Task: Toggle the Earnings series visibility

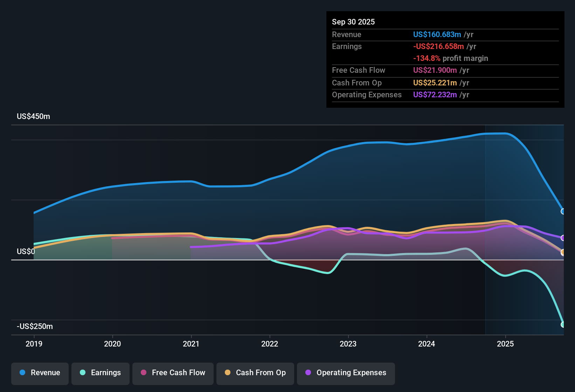Action: pos(100,373)
